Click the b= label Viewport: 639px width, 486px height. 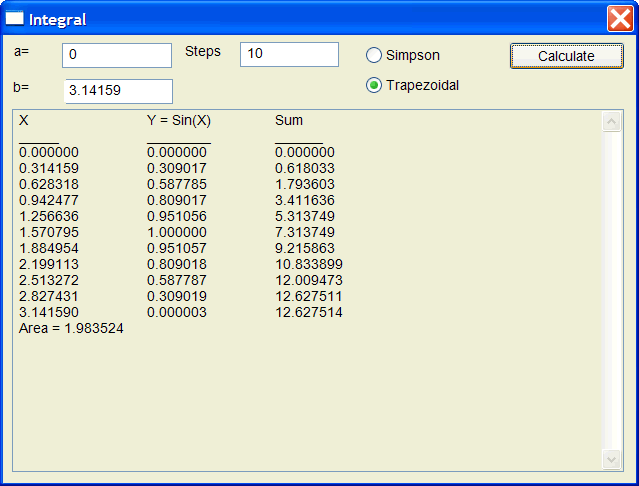coord(21,87)
